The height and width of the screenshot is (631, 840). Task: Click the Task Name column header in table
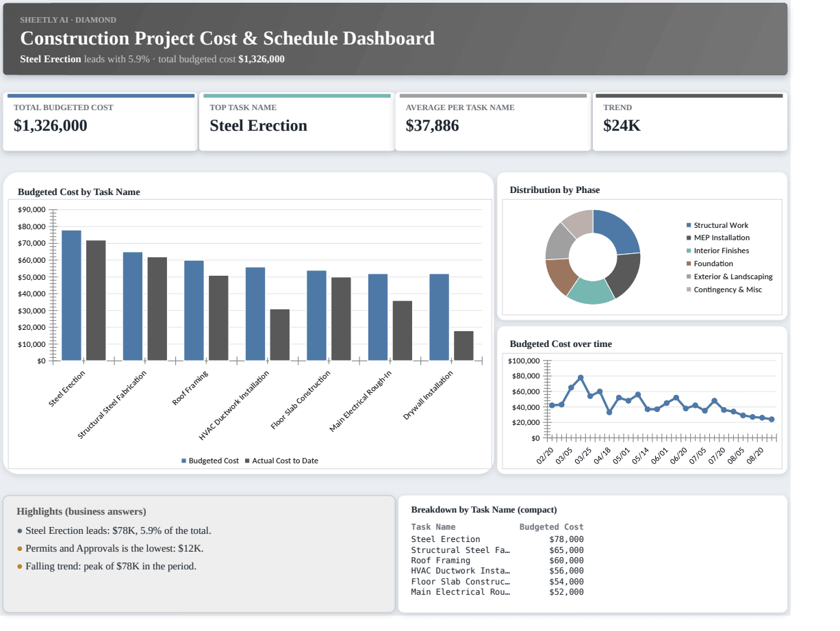(433, 527)
